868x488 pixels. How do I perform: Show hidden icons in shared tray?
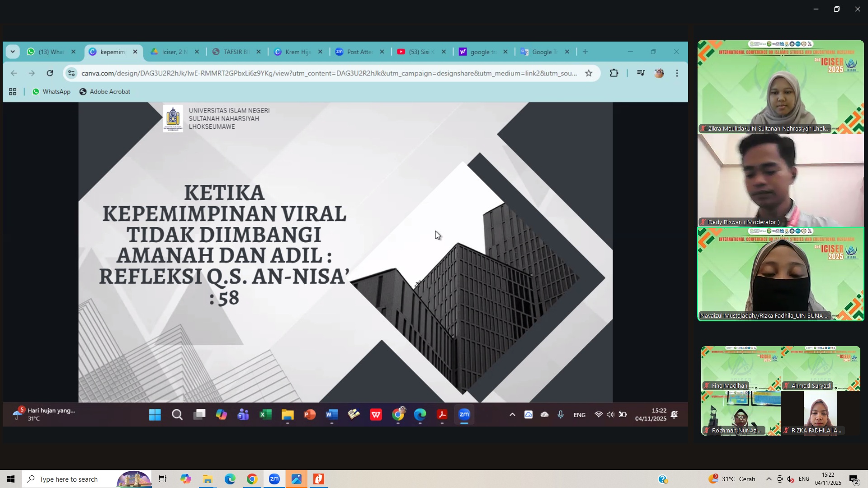coord(512,415)
